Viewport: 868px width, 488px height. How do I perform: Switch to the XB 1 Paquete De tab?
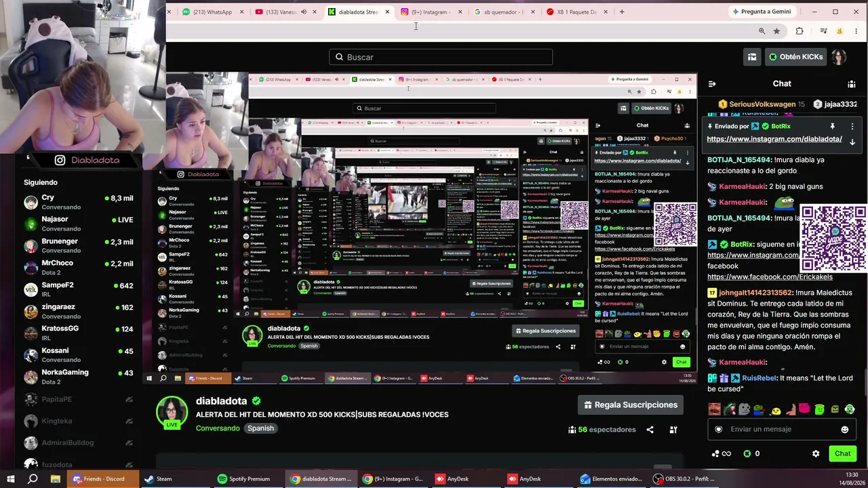[576, 12]
